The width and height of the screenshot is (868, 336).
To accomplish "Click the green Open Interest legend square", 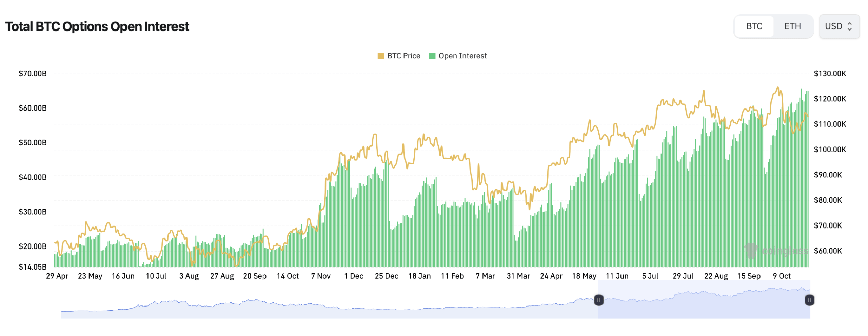I will tap(433, 56).
